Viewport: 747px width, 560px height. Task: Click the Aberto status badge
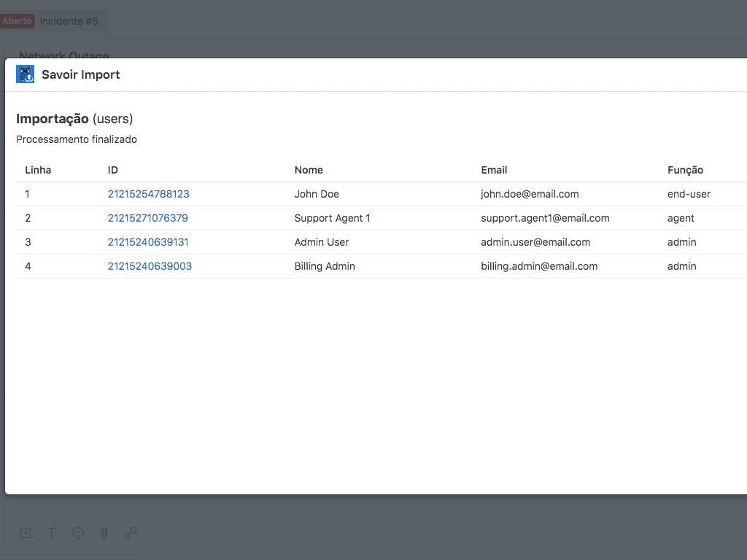point(18,21)
